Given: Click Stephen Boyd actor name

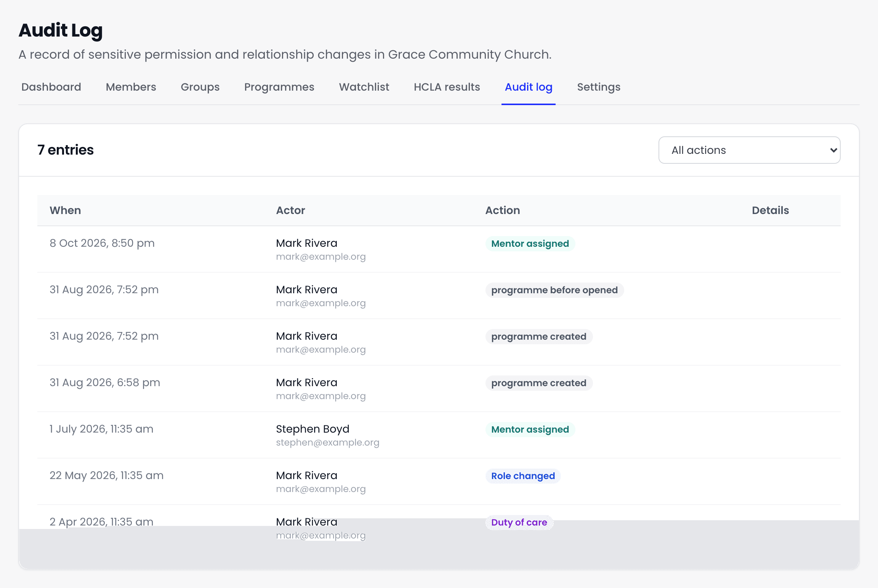Looking at the screenshot, I should pyautogui.click(x=312, y=429).
